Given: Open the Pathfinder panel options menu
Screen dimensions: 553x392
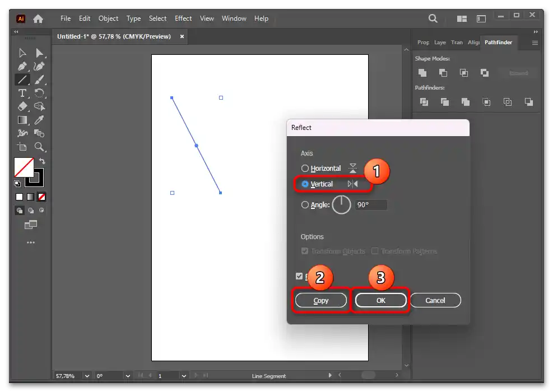Looking at the screenshot, I should pos(535,43).
